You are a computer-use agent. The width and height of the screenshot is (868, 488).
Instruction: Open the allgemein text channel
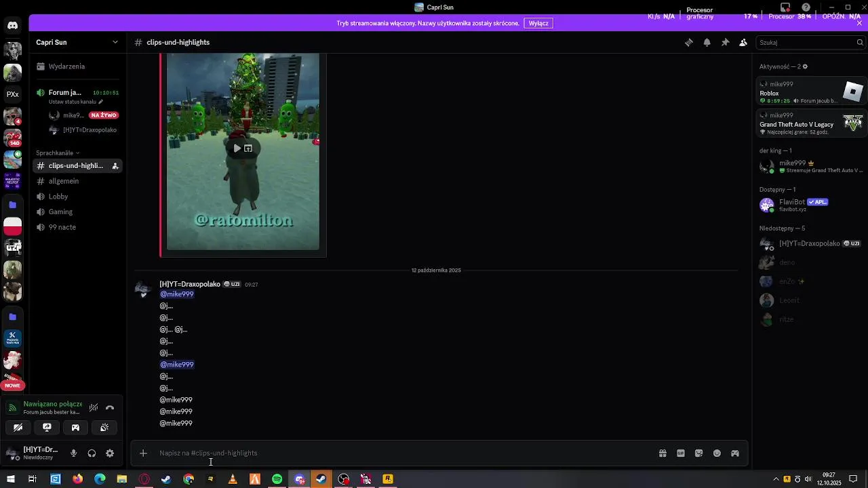77,181
